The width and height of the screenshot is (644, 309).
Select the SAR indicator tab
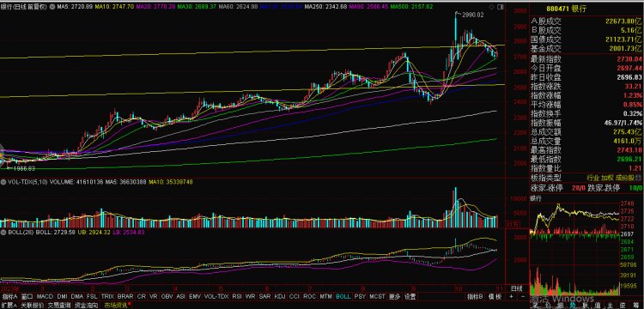point(264,296)
